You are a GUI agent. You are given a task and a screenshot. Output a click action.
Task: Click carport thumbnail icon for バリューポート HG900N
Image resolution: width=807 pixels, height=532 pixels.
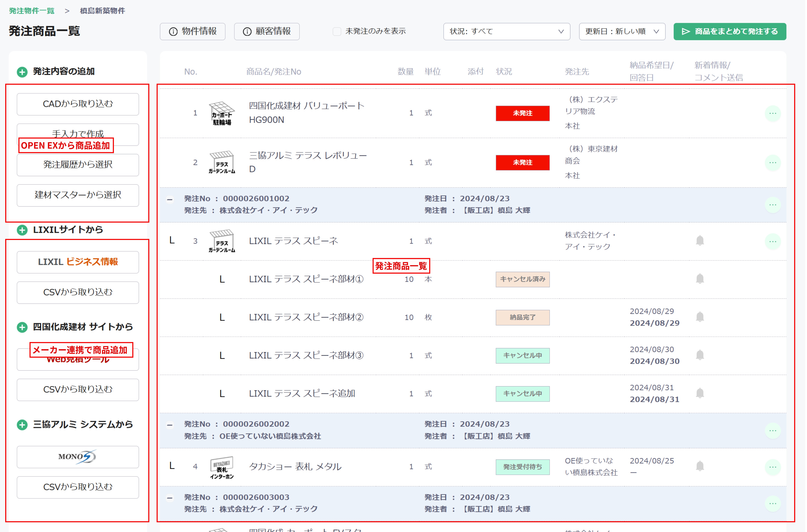(x=222, y=113)
